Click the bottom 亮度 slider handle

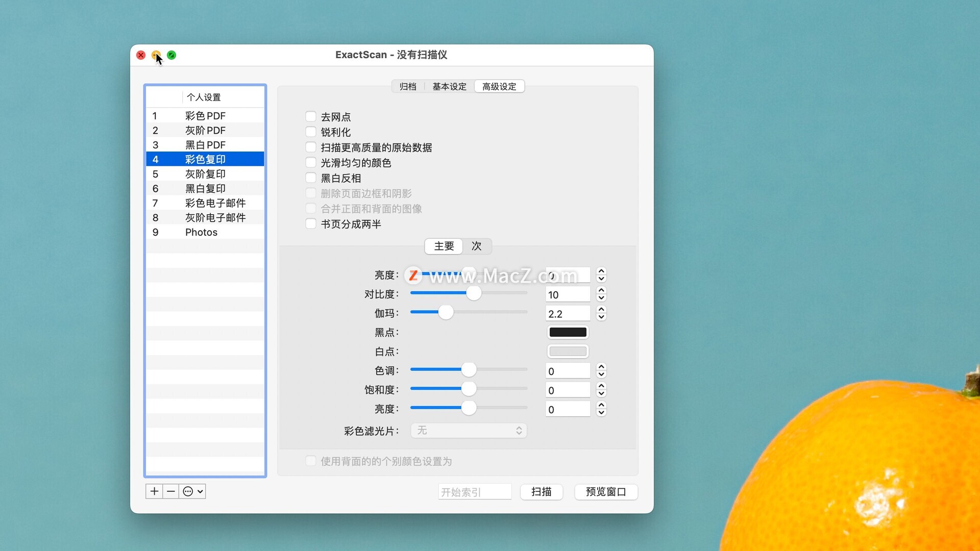pyautogui.click(x=469, y=408)
